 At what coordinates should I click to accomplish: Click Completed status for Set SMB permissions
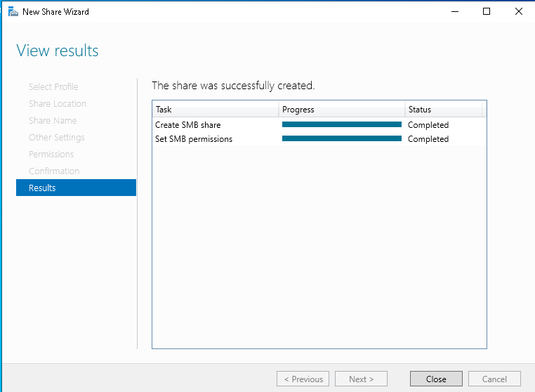pos(428,139)
